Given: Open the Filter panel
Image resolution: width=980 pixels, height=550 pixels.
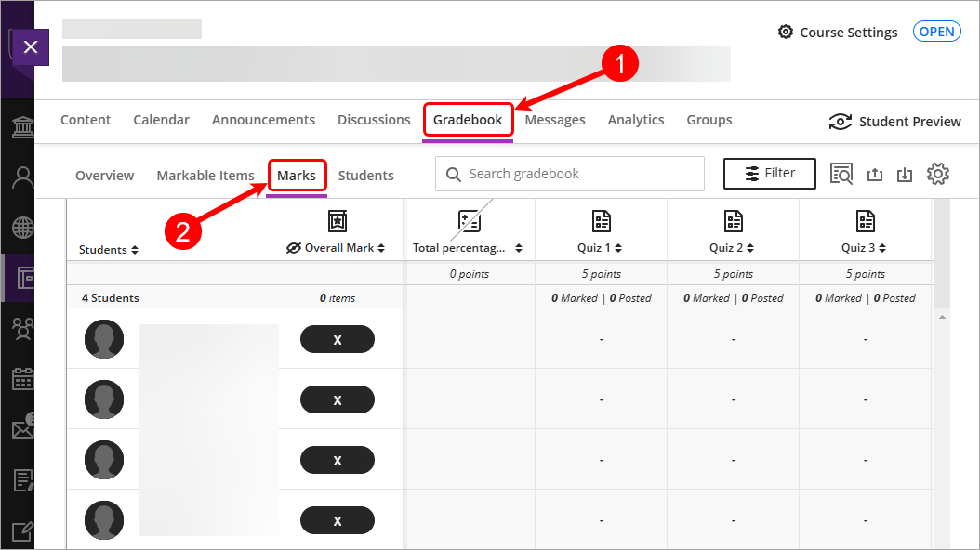Looking at the screenshot, I should pos(769,173).
